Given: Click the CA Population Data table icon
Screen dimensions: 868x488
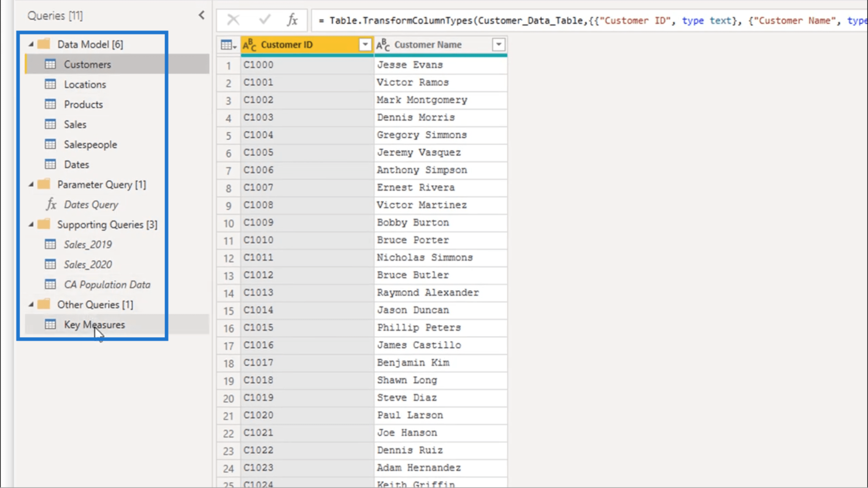Looking at the screenshot, I should (x=50, y=285).
